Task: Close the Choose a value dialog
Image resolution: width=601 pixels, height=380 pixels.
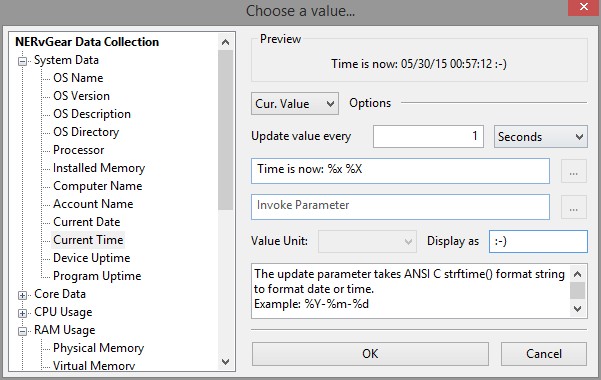Action: coord(584,7)
